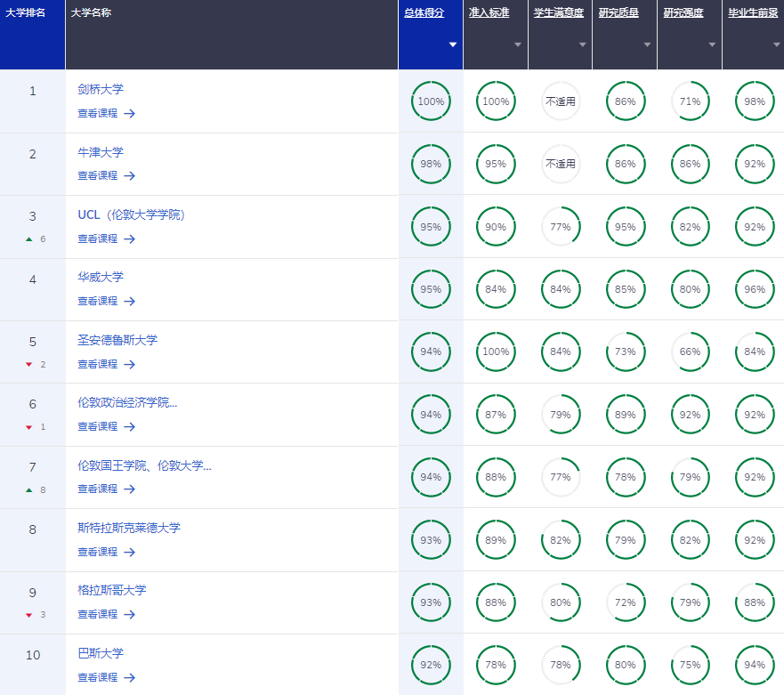Click 华威大学 96% 毕业生前景 circle
This screenshot has width=784, height=695.
click(755, 289)
